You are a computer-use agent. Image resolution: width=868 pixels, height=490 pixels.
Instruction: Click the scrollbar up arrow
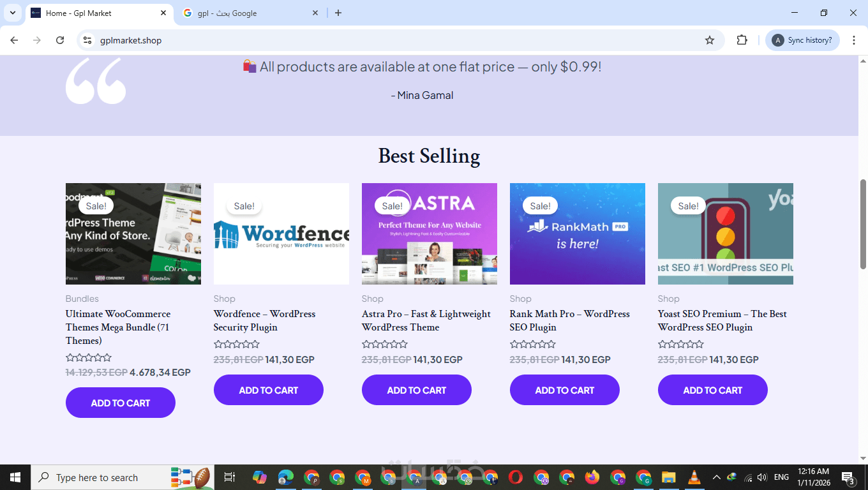(863, 60)
